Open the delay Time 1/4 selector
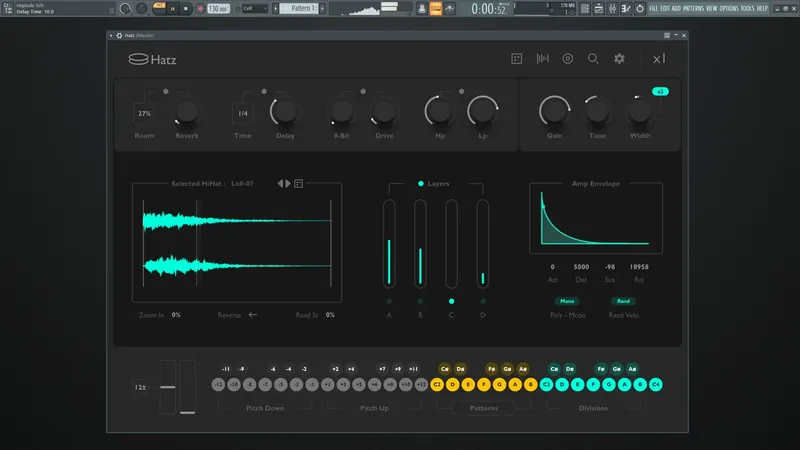 (x=243, y=114)
